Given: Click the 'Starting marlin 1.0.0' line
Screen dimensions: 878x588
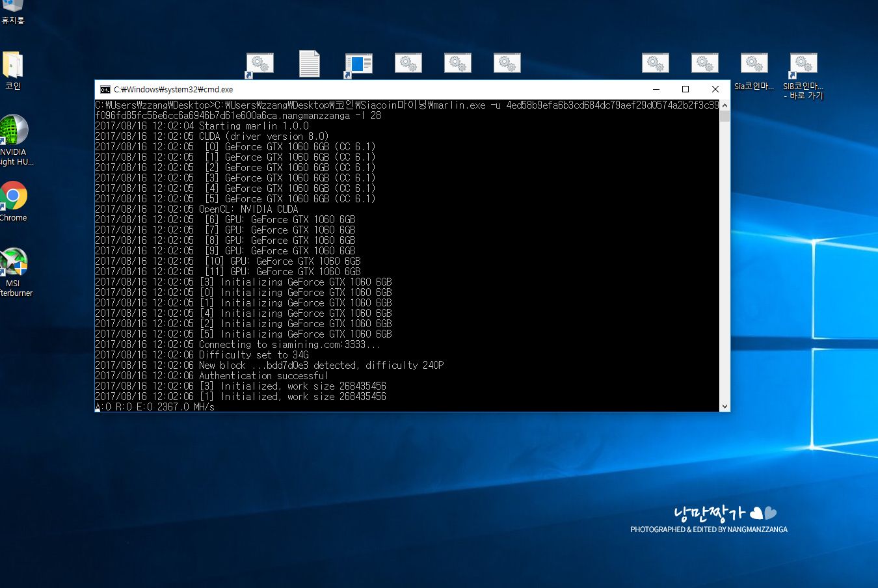Looking at the screenshot, I should pyautogui.click(x=202, y=126).
